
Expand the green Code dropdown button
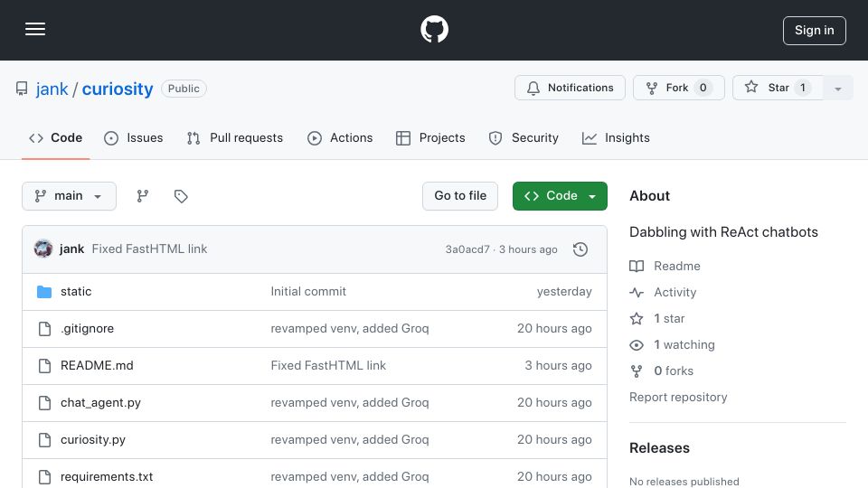tap(560, 196)
